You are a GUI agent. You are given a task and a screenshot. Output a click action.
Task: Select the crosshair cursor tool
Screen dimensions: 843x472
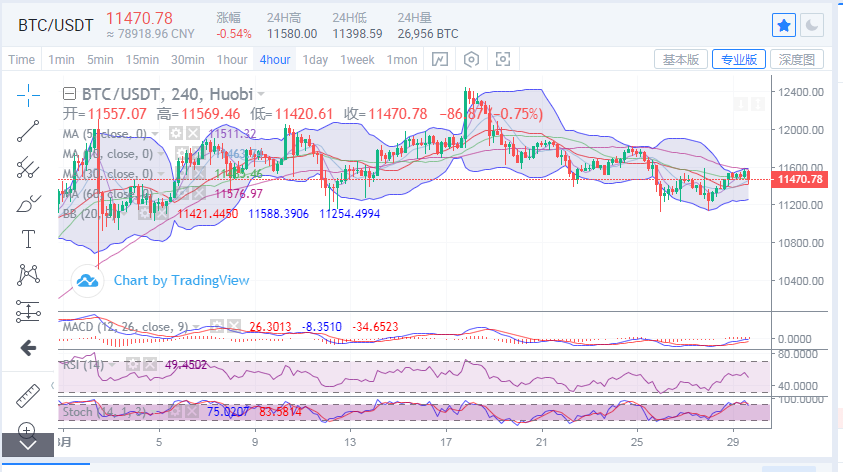[28, 95]
